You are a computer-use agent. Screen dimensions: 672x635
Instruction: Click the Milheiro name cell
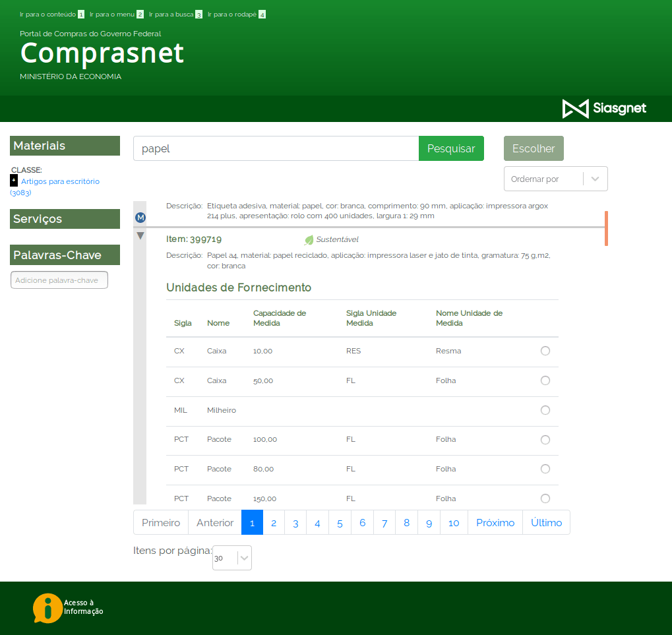tap(222, 411)
